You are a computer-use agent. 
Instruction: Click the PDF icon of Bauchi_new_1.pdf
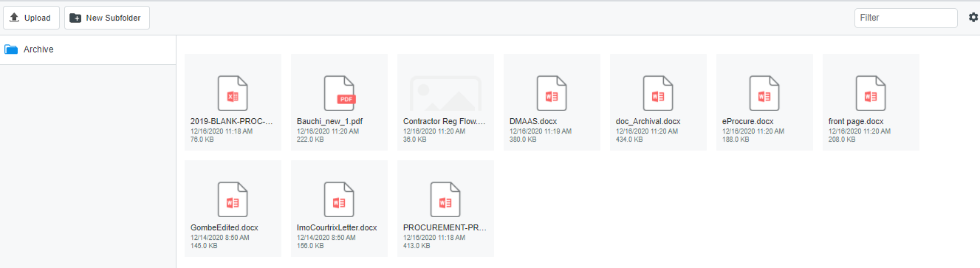pyautogui.click(x=339, y=93)
